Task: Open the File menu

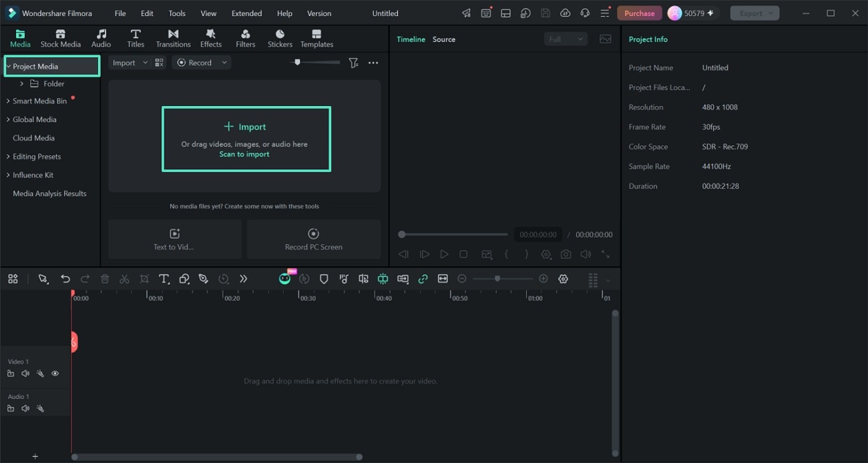Action: [x=120, y=13]
